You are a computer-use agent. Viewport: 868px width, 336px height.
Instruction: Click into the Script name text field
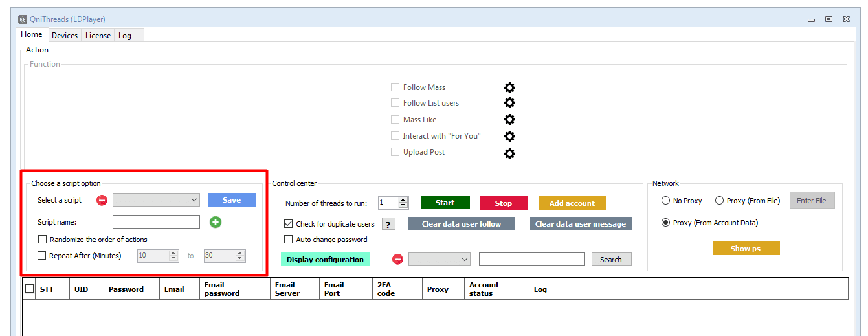point(156,222)
